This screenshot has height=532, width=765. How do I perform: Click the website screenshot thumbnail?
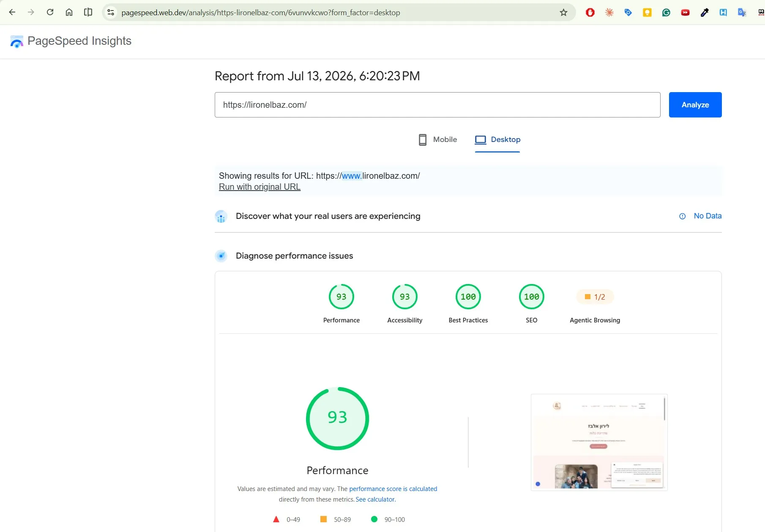(x=599, y=442)
